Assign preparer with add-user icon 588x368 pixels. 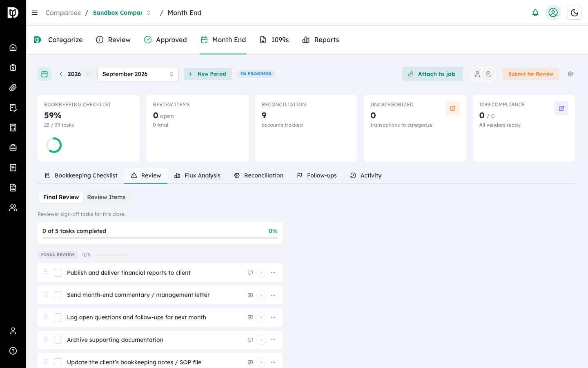[x=477, y=74]
